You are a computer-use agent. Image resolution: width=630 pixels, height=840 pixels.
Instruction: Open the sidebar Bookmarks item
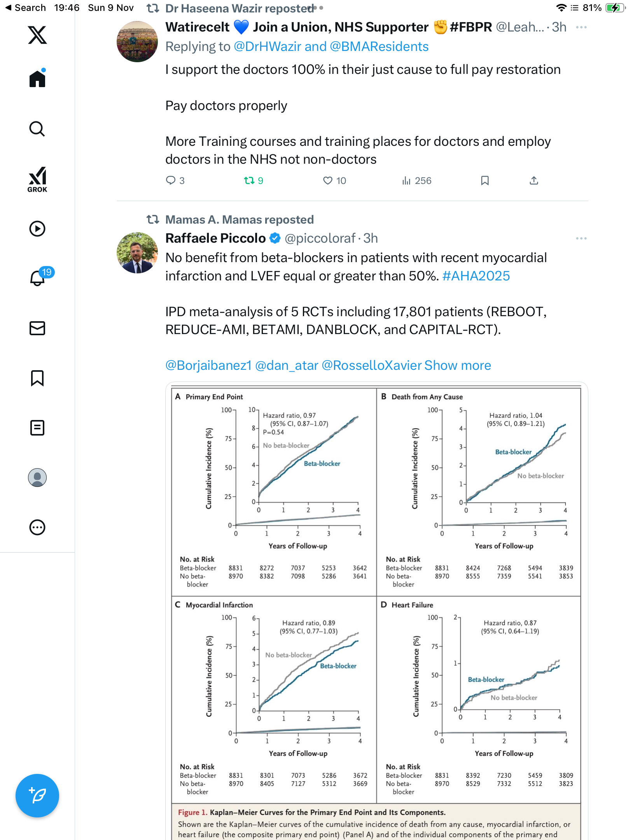(x=37, y=378)
